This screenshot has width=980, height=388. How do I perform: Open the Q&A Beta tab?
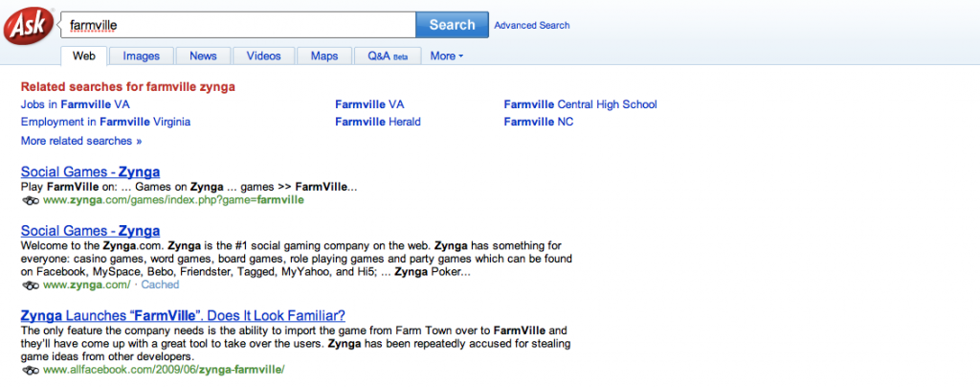(388, 57)
